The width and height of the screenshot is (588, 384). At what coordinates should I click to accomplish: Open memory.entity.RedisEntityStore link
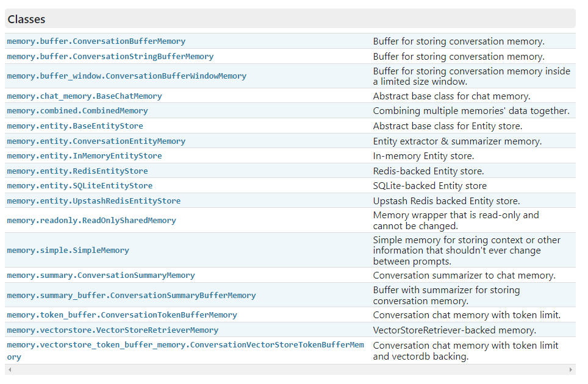[x=77, y=171]
